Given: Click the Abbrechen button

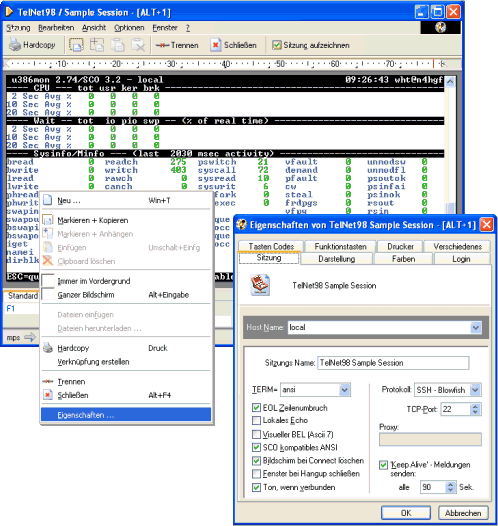Looking at the screenshot, I should (x=463, y=513).
